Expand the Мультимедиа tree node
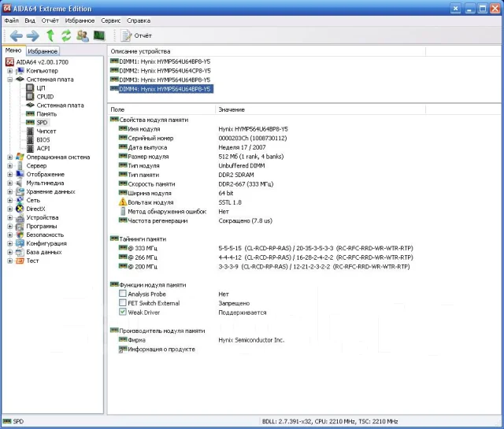The height and width of the screenshot is (429, 504). click(10, 183)
